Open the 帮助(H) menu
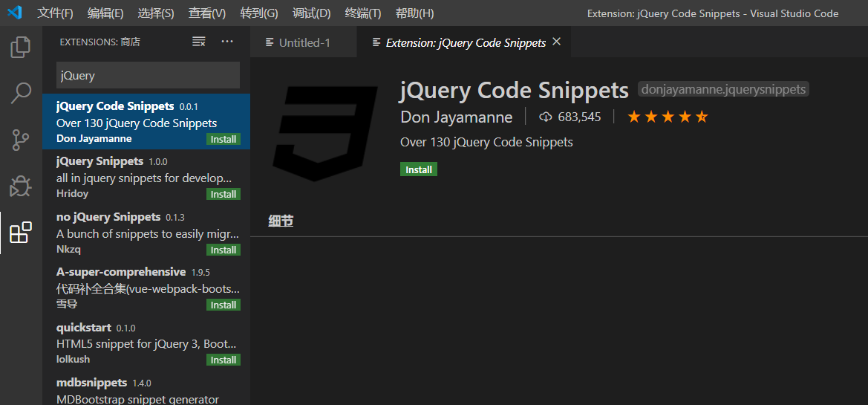The image size is (868, 405). click(x=414, y=13)
